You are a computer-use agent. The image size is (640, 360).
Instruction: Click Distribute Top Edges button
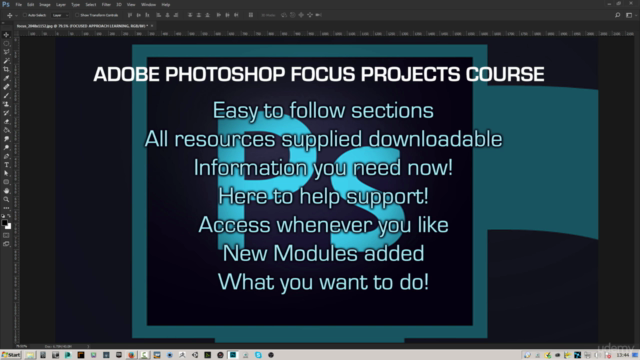[190, 15]
